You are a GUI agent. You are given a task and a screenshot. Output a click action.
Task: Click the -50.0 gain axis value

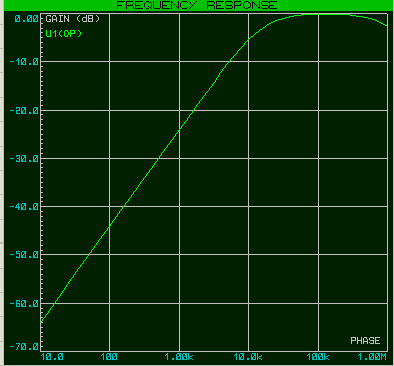[24, 255]
